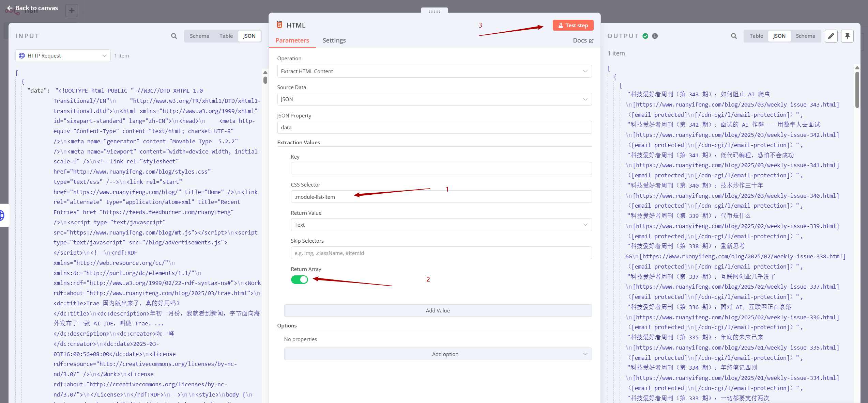
Task: Click the Test step button
Action: click(x=573, y=26)
